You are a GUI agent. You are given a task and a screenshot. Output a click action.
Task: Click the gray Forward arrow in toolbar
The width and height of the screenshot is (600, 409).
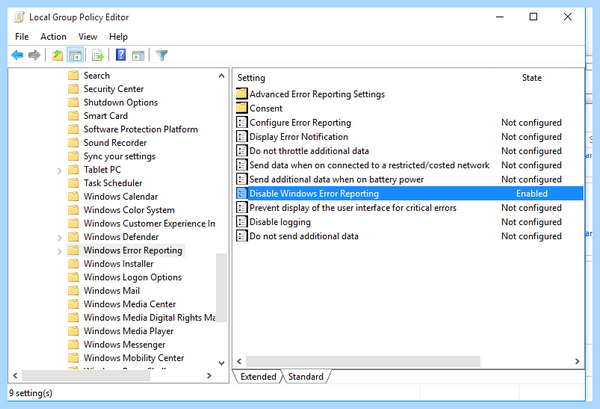pos(34,55)
